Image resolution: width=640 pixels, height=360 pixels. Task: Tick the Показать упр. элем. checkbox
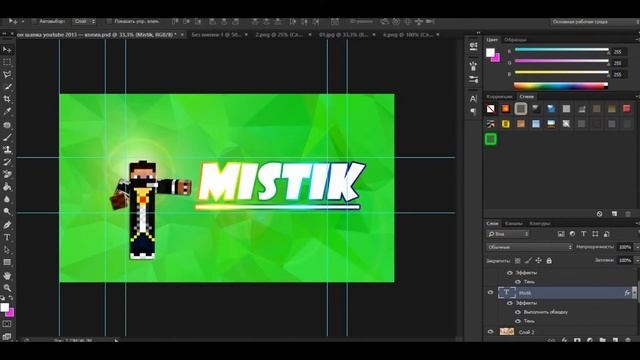click(109, 21)
